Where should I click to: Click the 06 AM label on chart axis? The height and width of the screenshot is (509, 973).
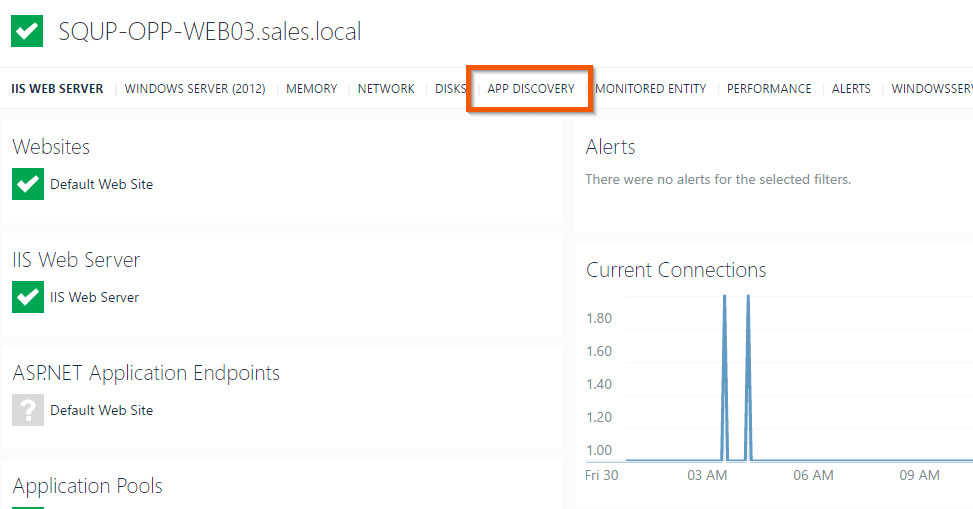[x=813, y=475]
